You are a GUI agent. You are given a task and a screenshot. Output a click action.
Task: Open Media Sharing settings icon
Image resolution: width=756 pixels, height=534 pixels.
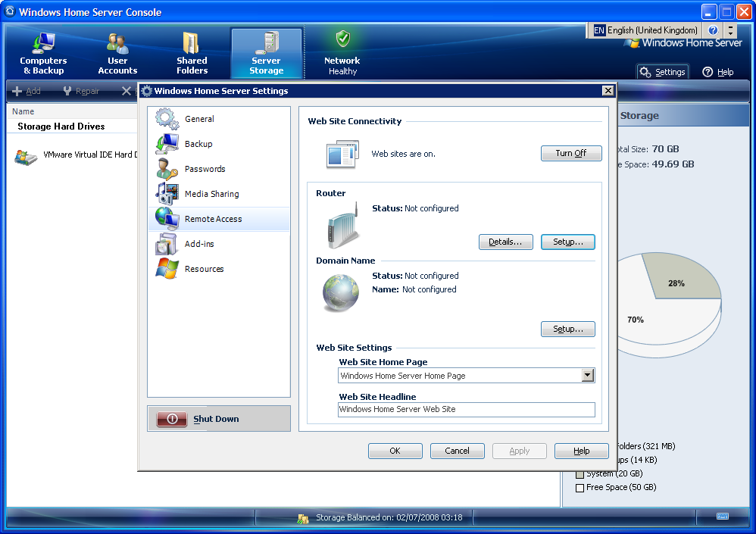click(x=167, y=194)
